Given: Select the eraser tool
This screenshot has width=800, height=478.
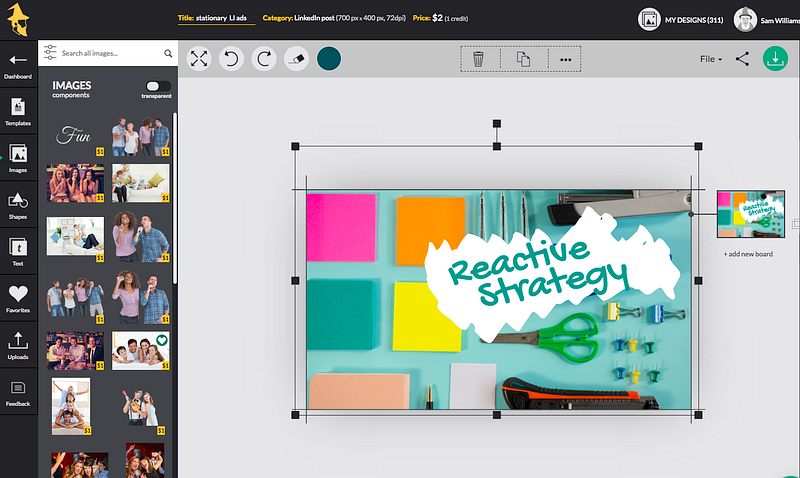Looking at the screenshot, I should (296, 59).
